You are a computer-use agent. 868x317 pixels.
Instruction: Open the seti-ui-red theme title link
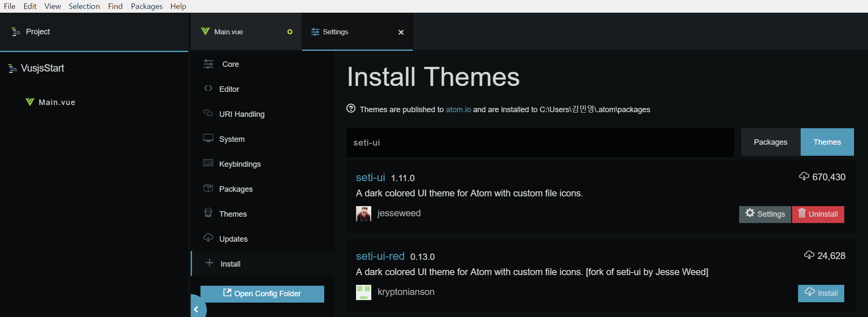(380, 256)
